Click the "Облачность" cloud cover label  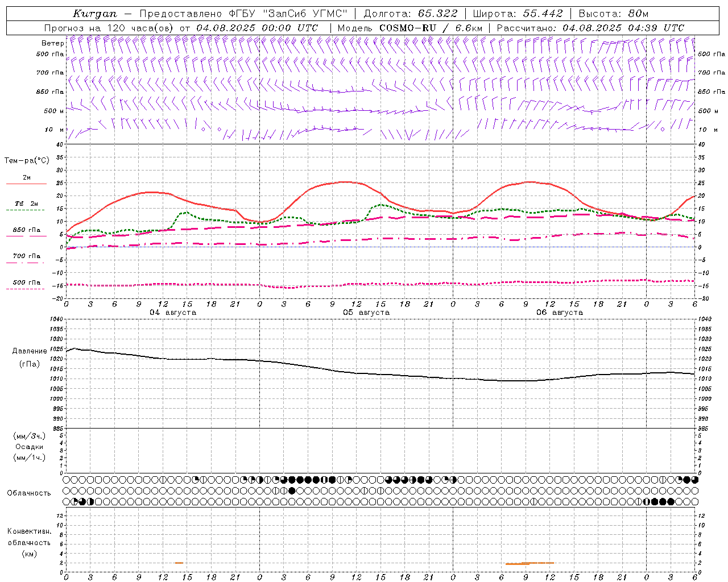tap(29, 493)
